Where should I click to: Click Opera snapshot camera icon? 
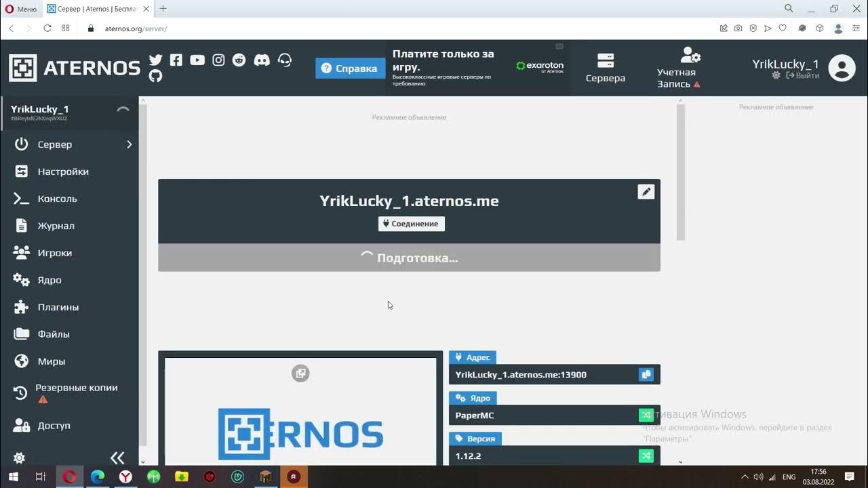[x=738, y=28]
